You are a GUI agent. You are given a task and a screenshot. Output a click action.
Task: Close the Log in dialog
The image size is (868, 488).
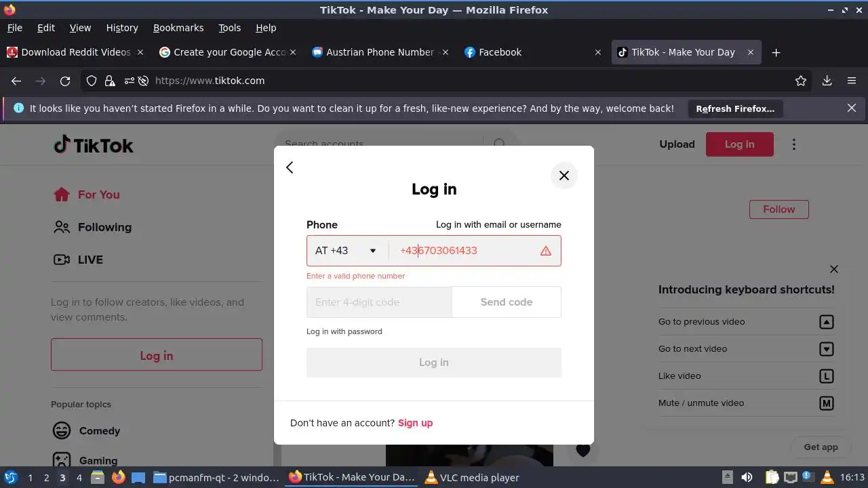pyautogui.click(x=564, y=176)
